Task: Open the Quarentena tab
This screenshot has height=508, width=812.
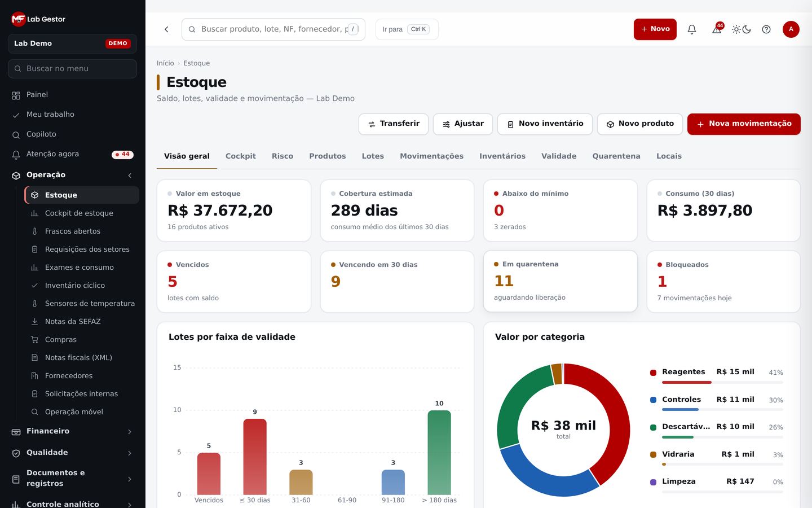Action: point(616,156)
